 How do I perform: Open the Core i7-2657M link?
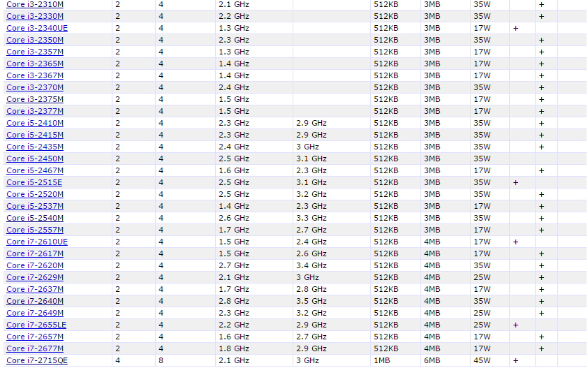pos(35,337)
